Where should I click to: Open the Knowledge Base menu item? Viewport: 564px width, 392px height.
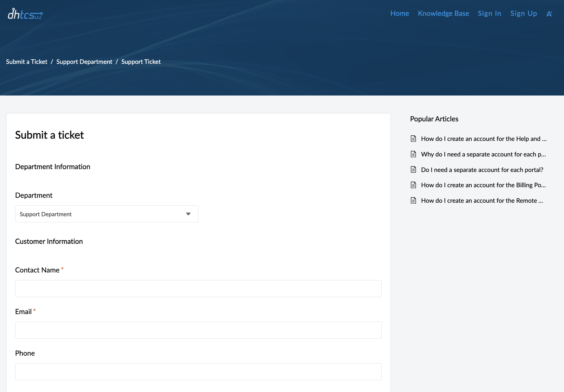[443, 13]
